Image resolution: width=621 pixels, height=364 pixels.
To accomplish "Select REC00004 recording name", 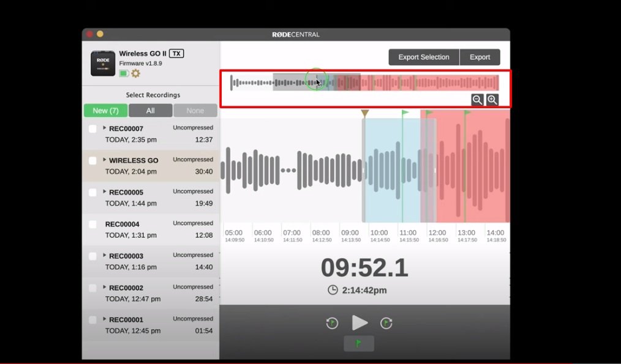I will coord(122,225).
